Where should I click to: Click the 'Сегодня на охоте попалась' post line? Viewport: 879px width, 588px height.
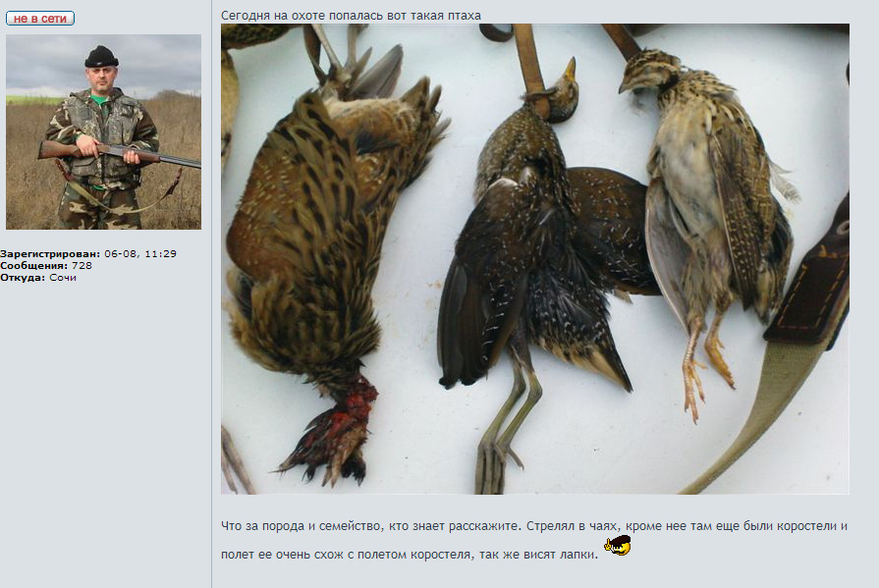pyautogui.click(x=351, y=16)
